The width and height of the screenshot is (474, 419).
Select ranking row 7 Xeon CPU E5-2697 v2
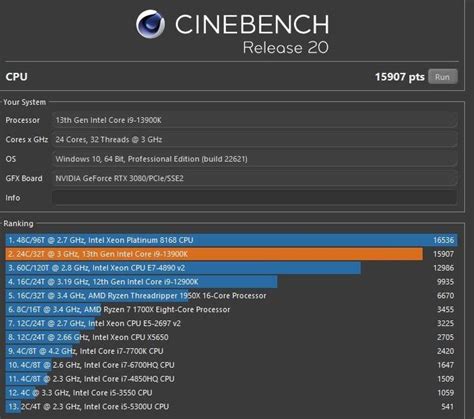(x=231, y=323)
